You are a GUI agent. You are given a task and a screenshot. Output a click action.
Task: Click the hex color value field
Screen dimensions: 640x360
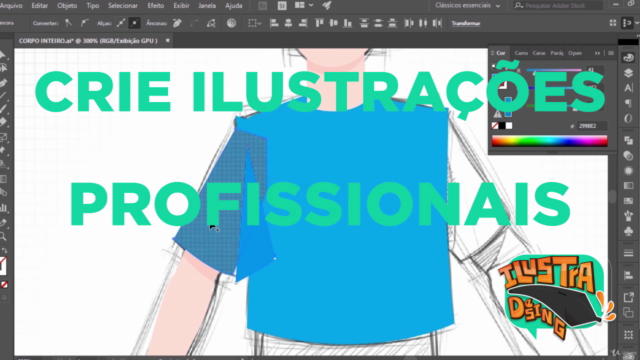click(591, 126)
